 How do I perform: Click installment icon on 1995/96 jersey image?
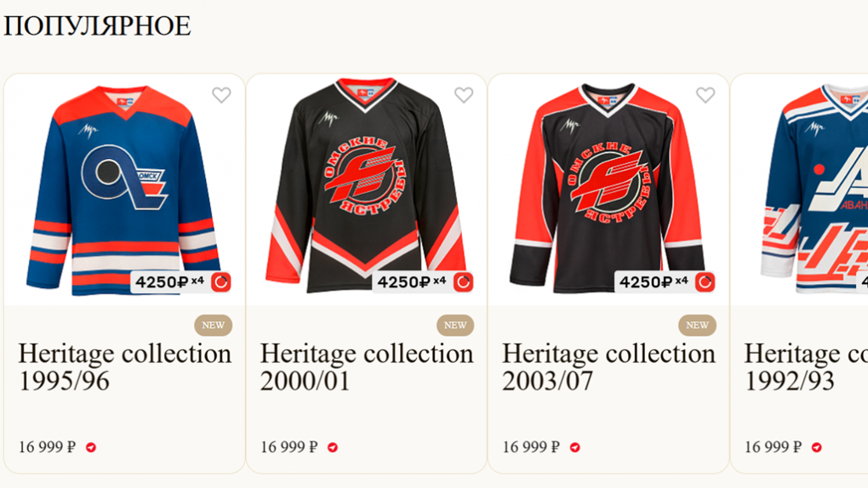click(x=221, y=282)
